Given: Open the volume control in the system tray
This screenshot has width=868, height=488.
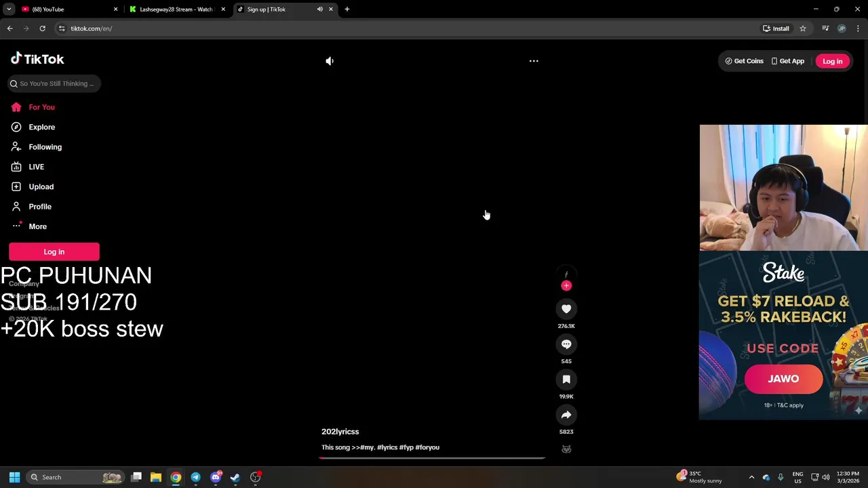Looking at the screenshot, I should point(826,477).
